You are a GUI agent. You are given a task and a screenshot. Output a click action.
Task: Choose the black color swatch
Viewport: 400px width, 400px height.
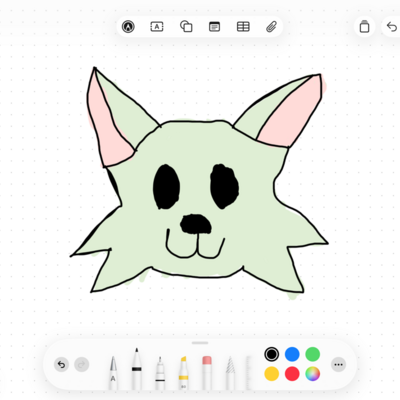pos(271,354)
